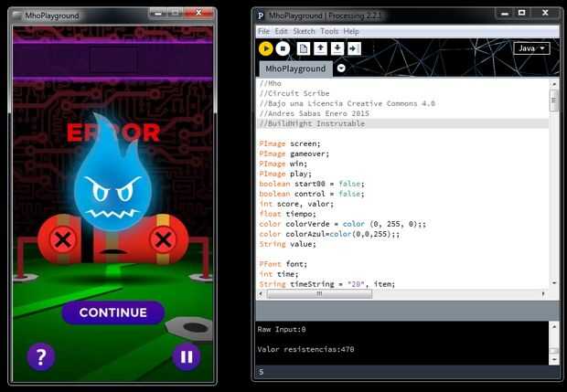Screen dimensions: 567x392
Task: Click the line defining colorAzul
Action: pos(329,234)
